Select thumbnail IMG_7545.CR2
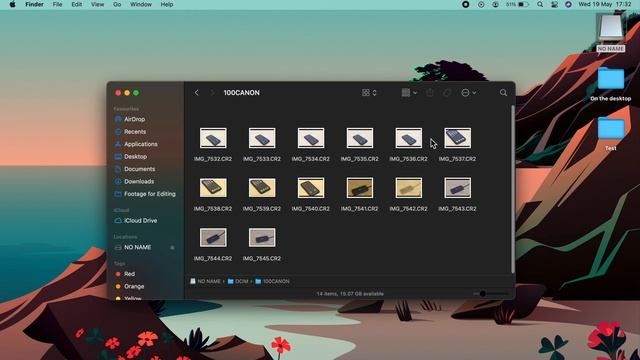 click(262, 238)
